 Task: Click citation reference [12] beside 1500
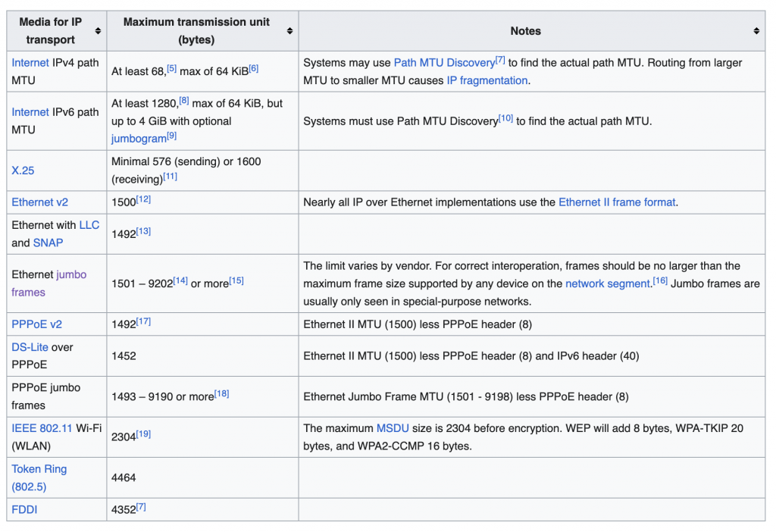point(143,199)
